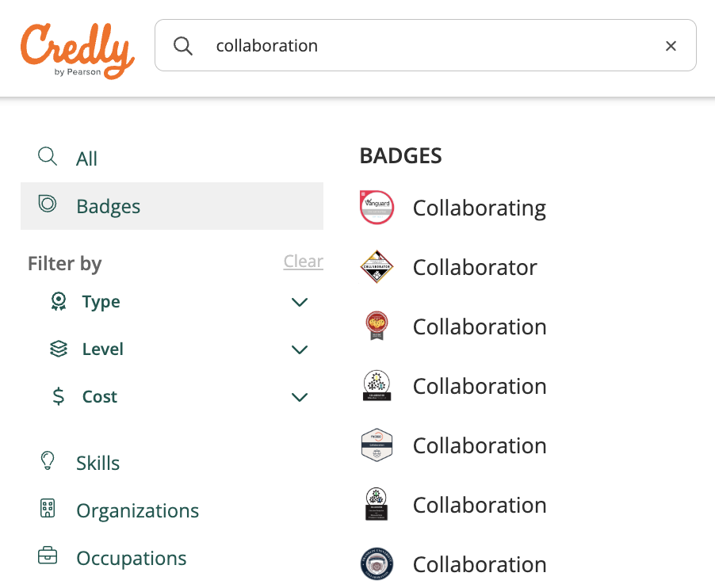
Task: Expand the Cost filter dropdown
Action: 300,397
